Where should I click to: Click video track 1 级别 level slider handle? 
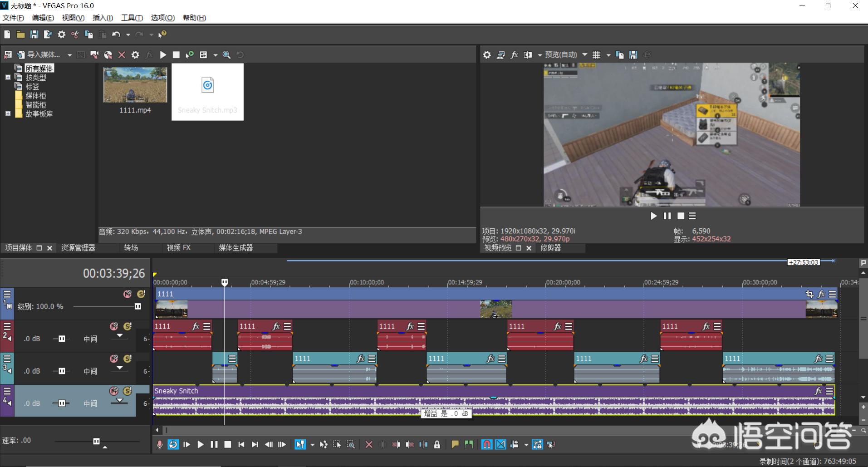coord(137,307)
